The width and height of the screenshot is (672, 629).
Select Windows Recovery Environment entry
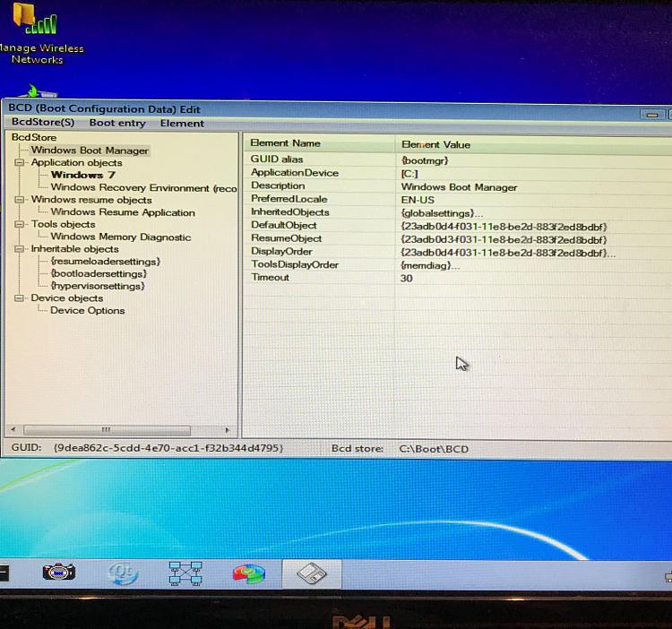pos(143,187)
